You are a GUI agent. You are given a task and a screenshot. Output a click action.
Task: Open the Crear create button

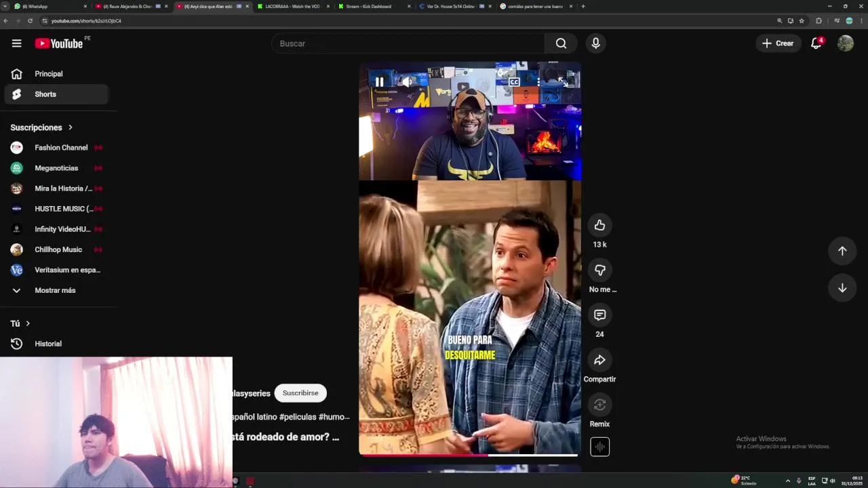(x=778, y=43)
